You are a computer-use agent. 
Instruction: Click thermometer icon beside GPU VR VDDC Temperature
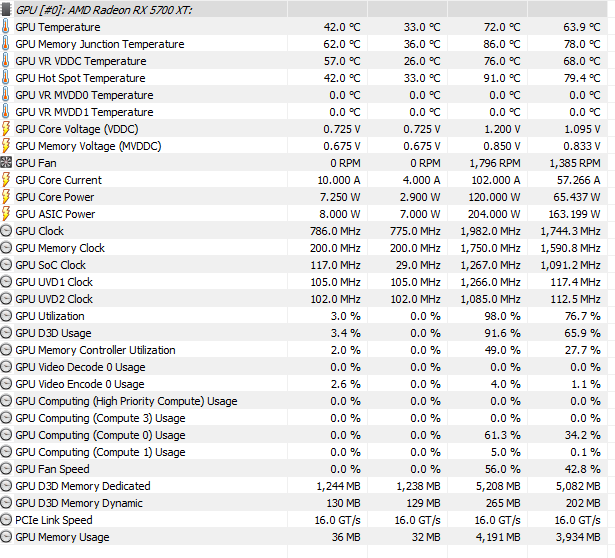tap(5, 61)
